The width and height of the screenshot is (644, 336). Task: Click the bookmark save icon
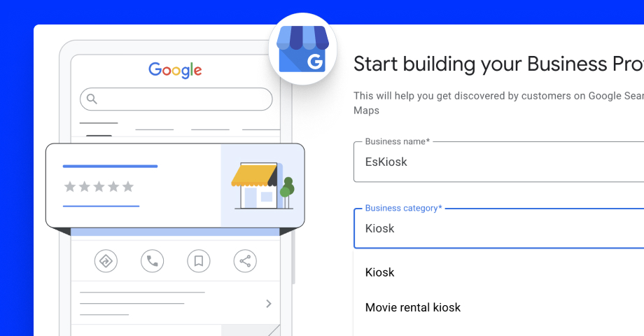(199, 261)
